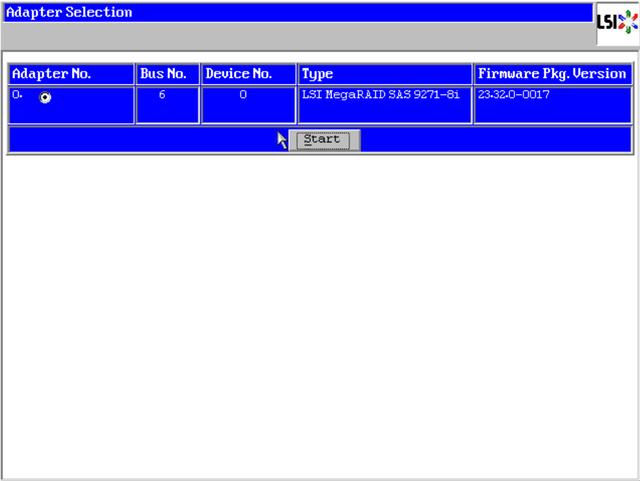The image size is (640, 481).
Task: Click the device number value 0
Action: (243, 95)
